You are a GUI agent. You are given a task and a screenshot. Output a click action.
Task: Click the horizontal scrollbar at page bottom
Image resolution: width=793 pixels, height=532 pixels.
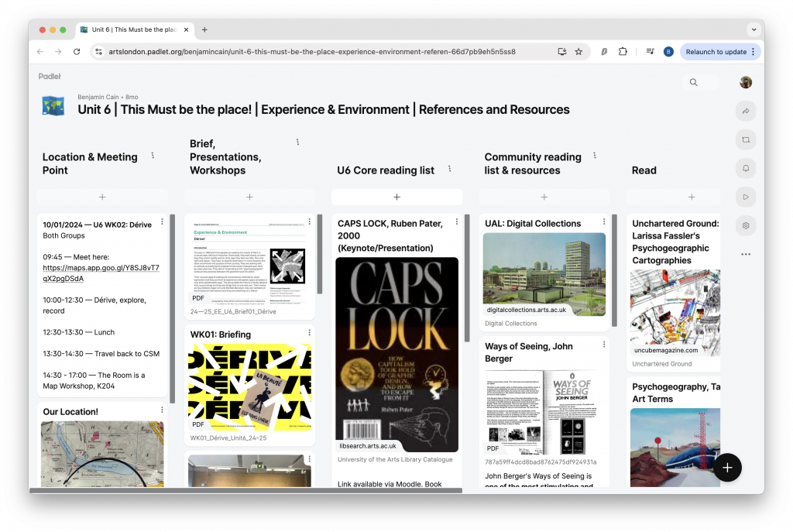click(x=245, y=490)
